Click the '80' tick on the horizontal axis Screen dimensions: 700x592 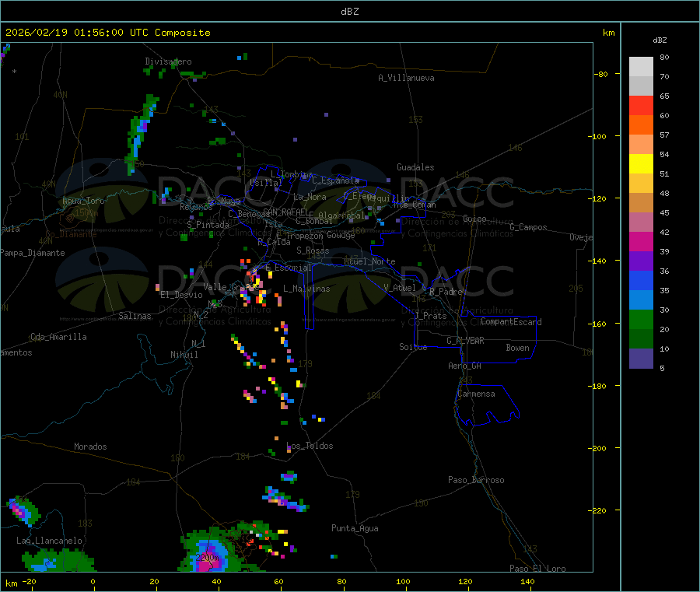(x=341, y=581)
